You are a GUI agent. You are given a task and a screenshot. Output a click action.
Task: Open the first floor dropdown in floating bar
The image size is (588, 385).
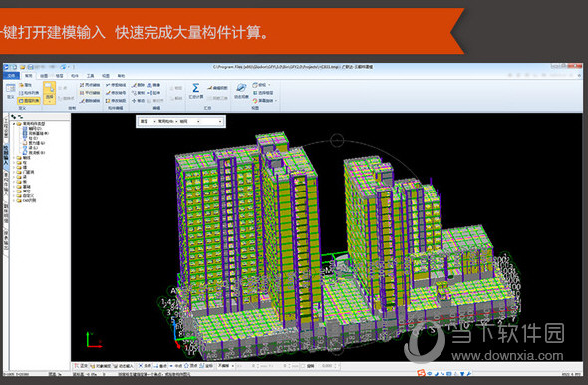pyautogui.click(x=147, y=122)
